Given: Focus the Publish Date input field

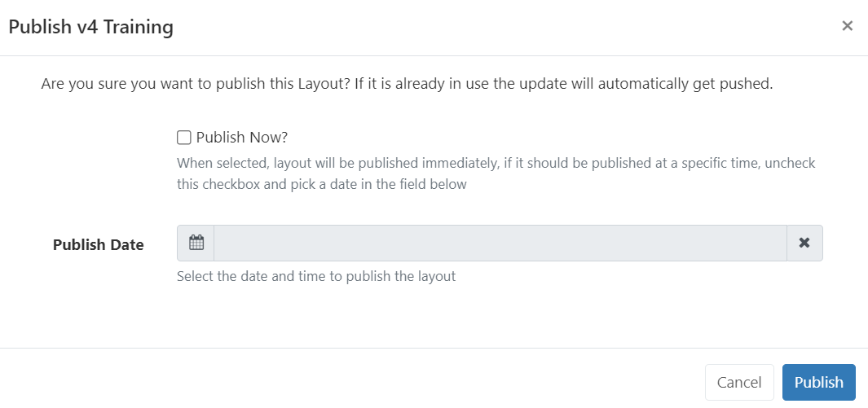Looking at the screenshot, I should pyautogui.click(x=500, y=243).
